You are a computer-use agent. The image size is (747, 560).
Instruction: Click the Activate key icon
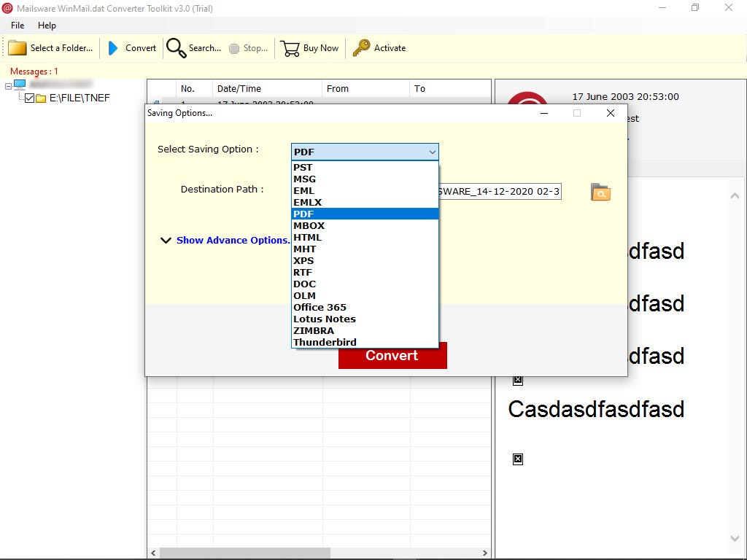(361, 48)
